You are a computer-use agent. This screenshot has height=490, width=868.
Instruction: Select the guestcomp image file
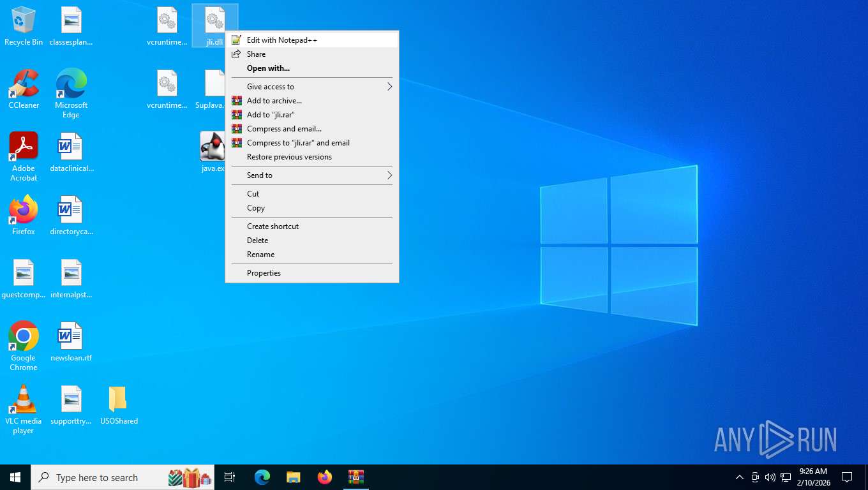[x=24, y=279]
